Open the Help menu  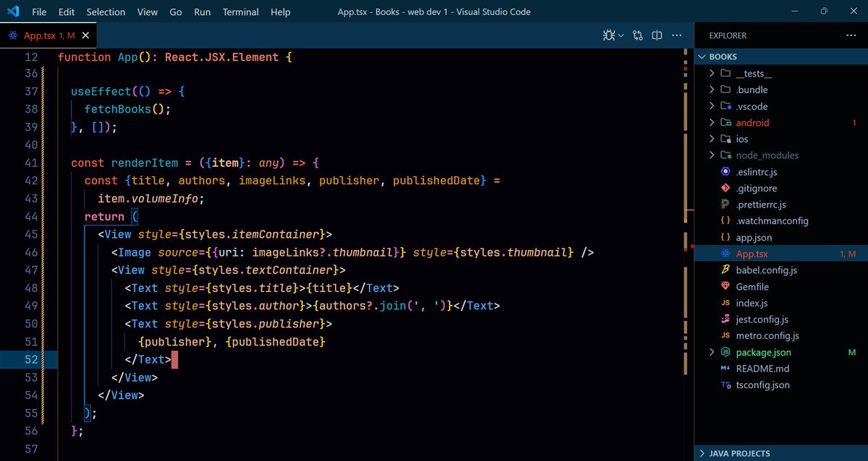(281, 12)
